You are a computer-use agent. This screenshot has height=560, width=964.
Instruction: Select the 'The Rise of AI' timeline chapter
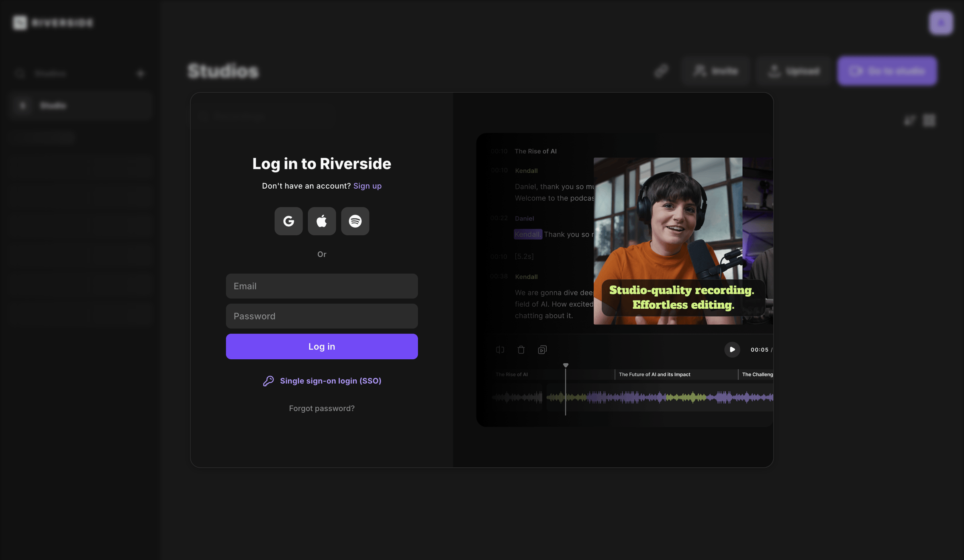pos(512,375)
